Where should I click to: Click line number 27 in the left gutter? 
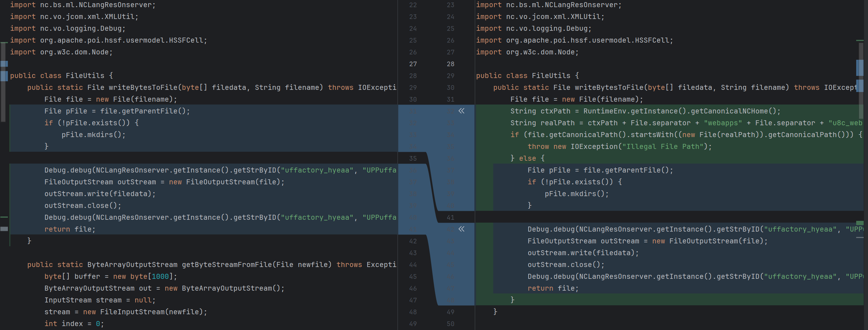[413, 64]
